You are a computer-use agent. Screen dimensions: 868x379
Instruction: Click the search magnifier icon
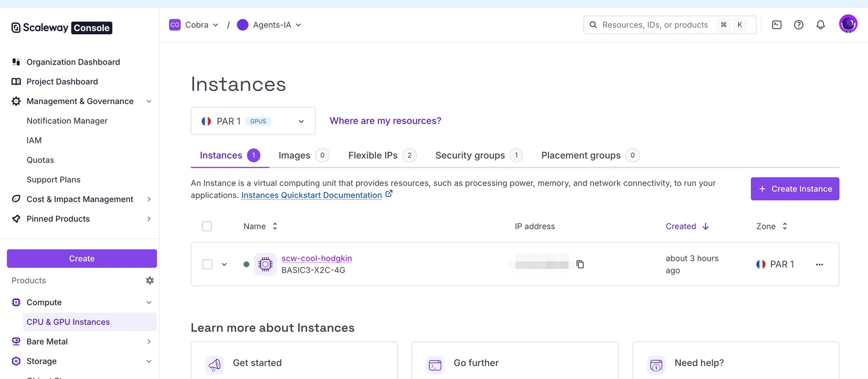coord(593,25)
